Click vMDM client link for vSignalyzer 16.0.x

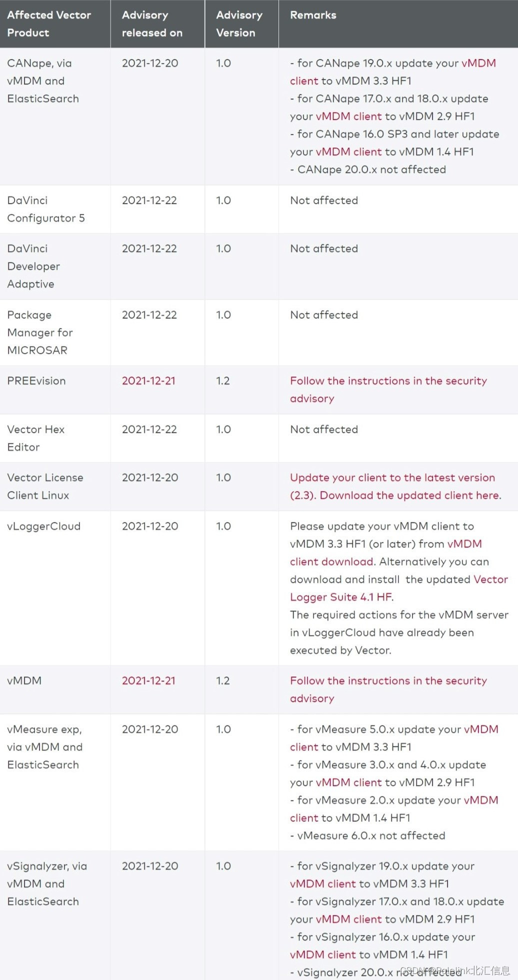[323, 955]
